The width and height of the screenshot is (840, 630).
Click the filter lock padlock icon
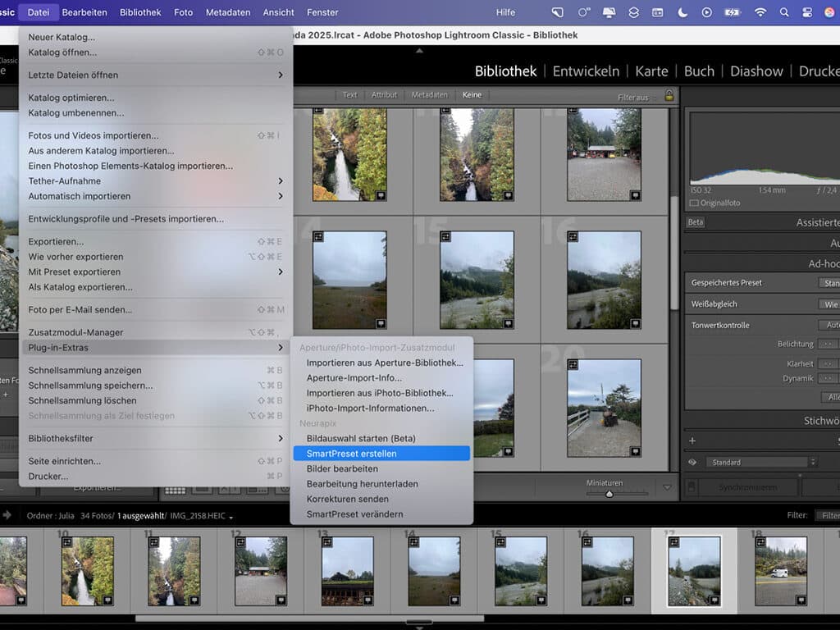tap(669, 95)
